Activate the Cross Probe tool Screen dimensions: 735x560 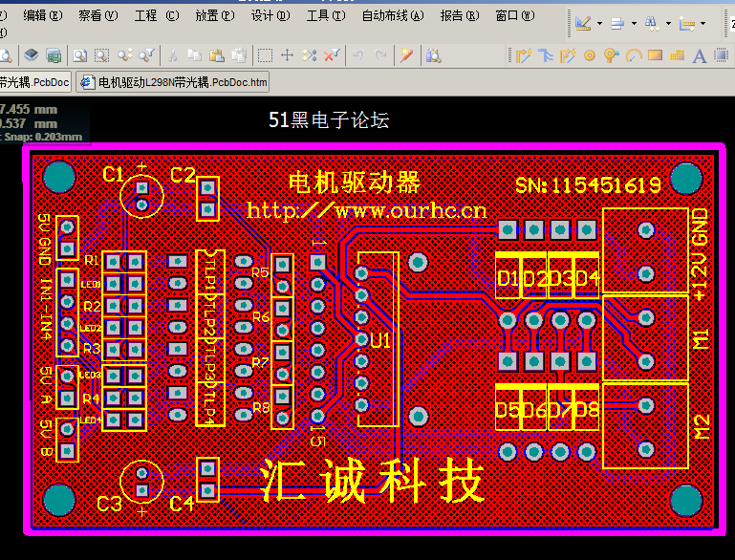point(406,55)
